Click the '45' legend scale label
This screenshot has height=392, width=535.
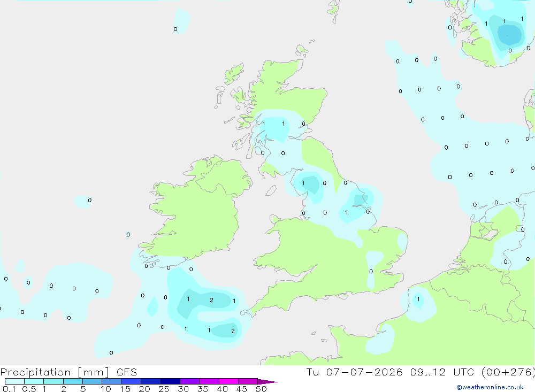(x=242, y=389)
